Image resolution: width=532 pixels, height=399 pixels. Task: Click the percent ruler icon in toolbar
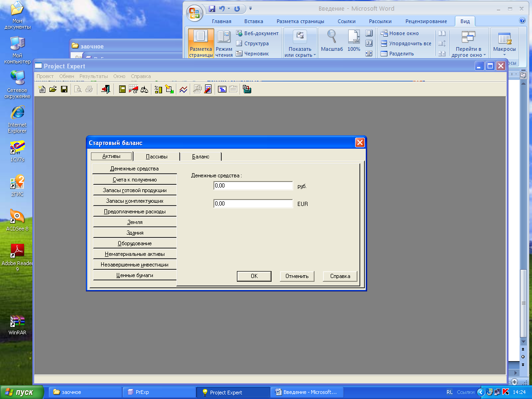(158, 90)
